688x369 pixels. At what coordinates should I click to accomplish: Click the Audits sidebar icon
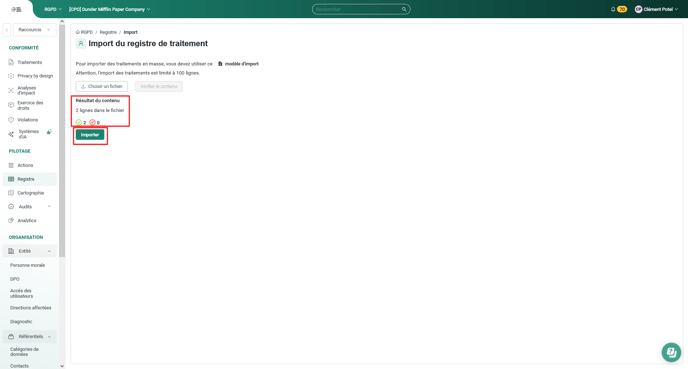[11, 207]
